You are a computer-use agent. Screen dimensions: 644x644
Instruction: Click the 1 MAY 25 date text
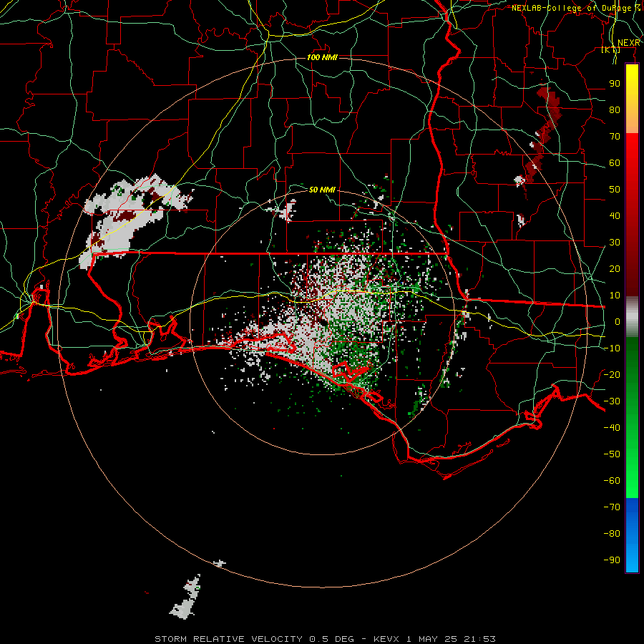click(432, 639)
